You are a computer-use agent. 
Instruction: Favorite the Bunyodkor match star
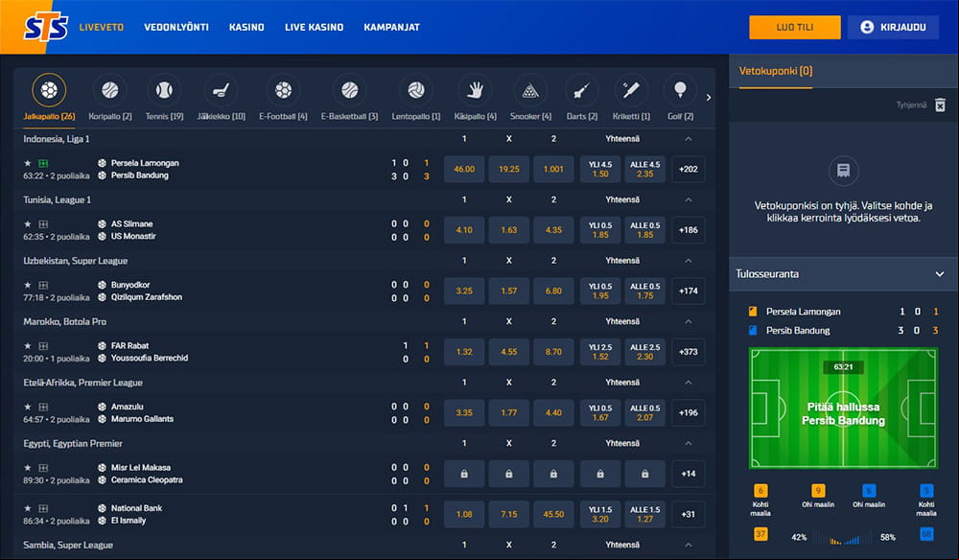pyautogui.click(x=28, y=285)
